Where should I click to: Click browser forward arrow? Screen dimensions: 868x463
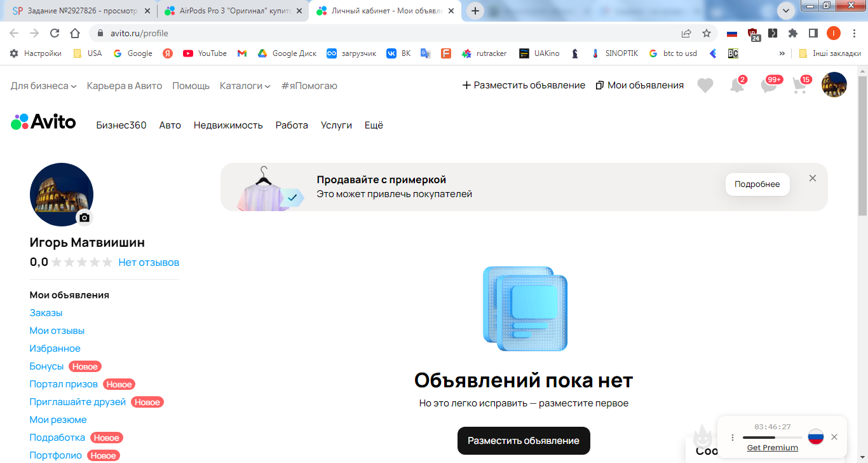tap(34, 33)
